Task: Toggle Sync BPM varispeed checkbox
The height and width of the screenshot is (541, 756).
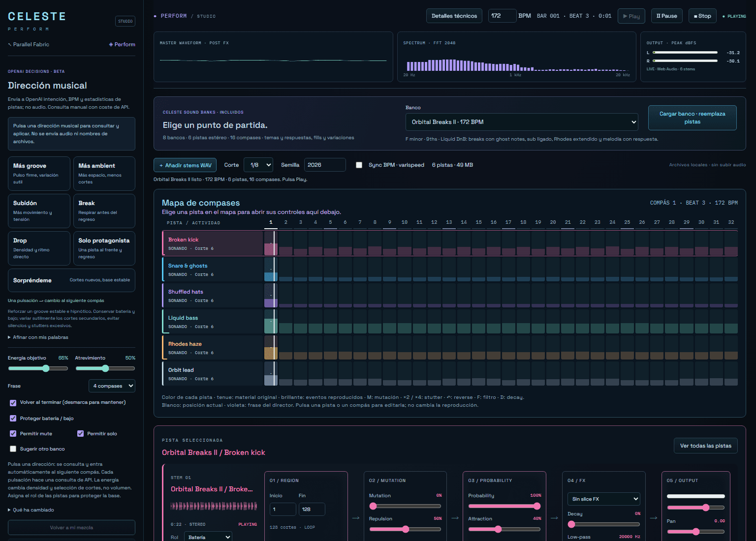Action: (x=359, y=165)
